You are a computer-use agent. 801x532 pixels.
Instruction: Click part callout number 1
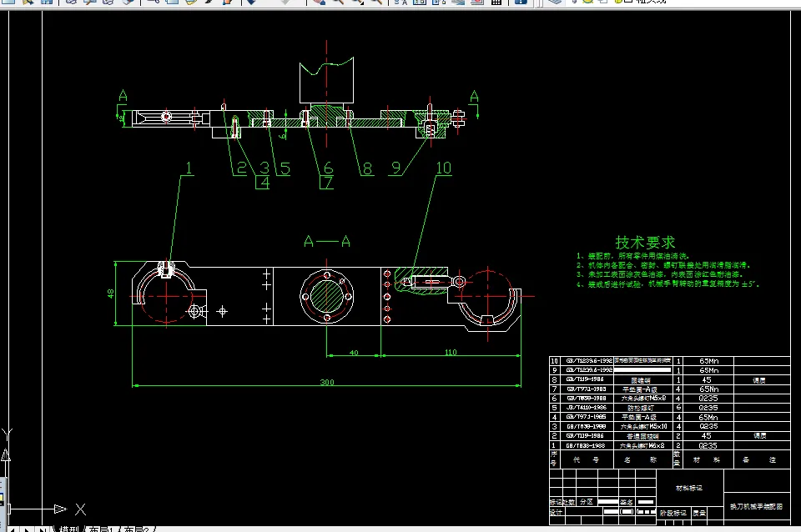pos(189,168)
